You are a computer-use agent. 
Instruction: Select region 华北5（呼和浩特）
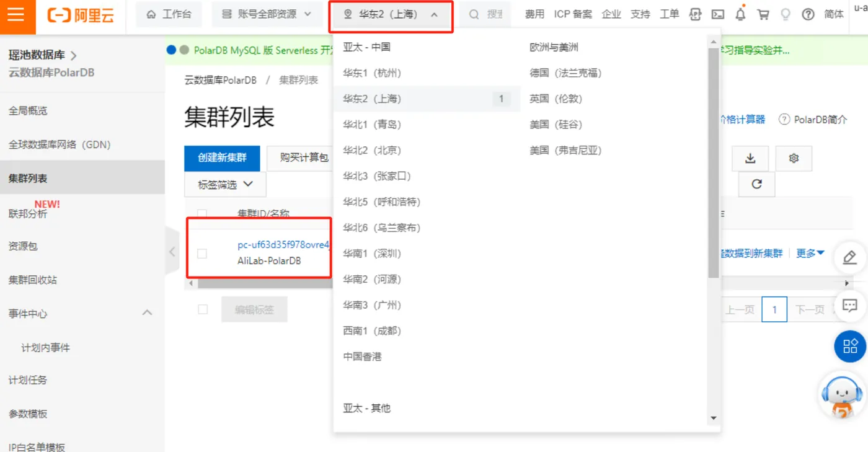coord(381,202)
